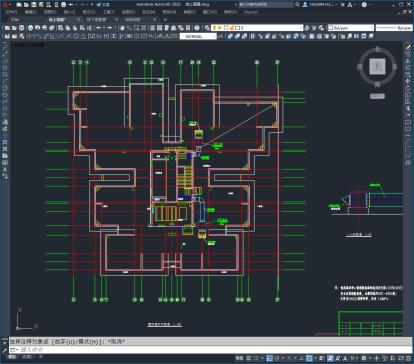This screenshot has width=414, height=364.
Task: Expand snap mode options arrow in status bar
Action: click(261, 358)
